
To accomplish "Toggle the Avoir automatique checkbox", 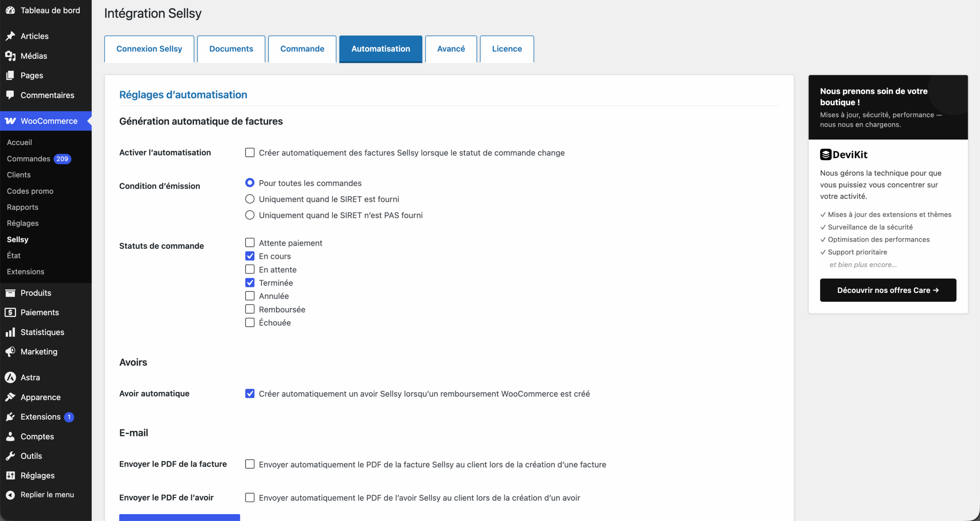I will (250, 394).
